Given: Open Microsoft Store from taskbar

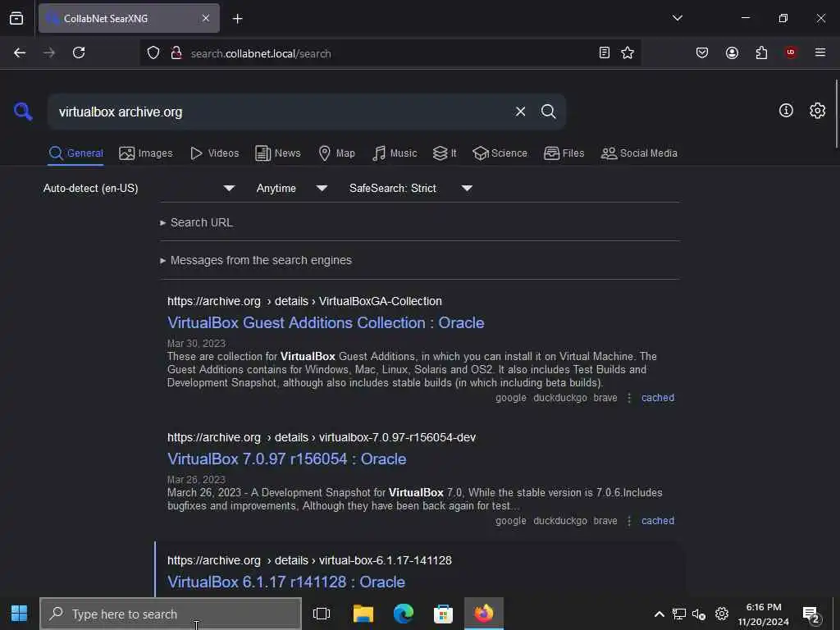Looking at the screenshot, I should 443,614.
